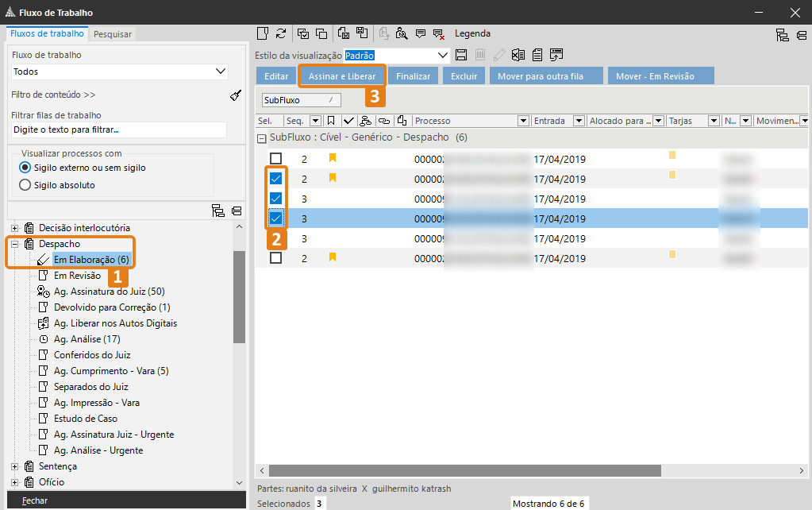The height and width of the screenshot is (510, 812).
Task: Click the Excel export icon
Action: [518, 56]
